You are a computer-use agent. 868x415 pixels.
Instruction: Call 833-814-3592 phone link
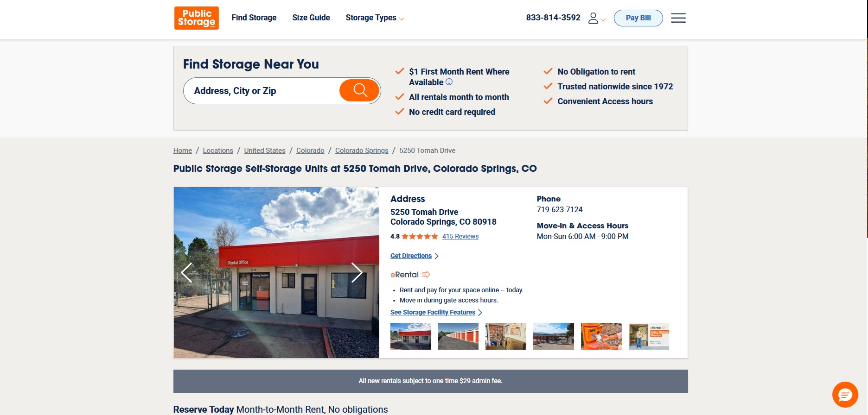coord(553,18)
